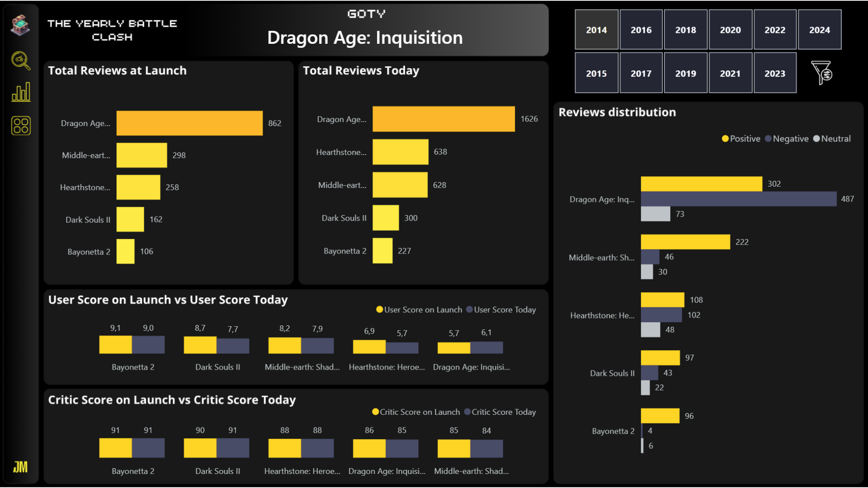868x488 pixels.
Task: Click the Negative legend marker
Action: (x=768, y=139)
